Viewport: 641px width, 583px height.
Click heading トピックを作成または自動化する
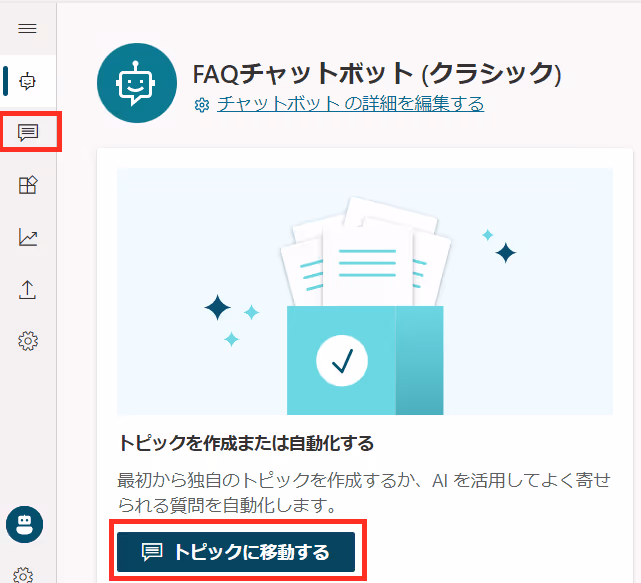(246, 443)
